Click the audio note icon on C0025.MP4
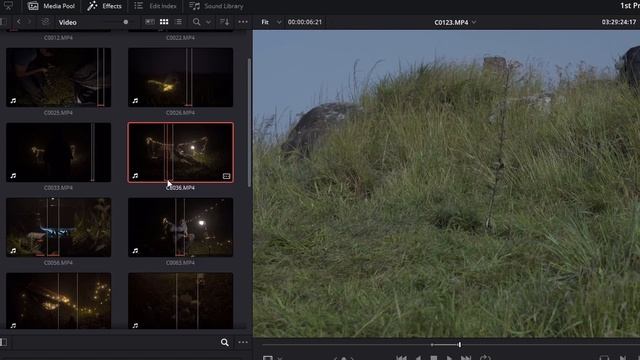 13,100
